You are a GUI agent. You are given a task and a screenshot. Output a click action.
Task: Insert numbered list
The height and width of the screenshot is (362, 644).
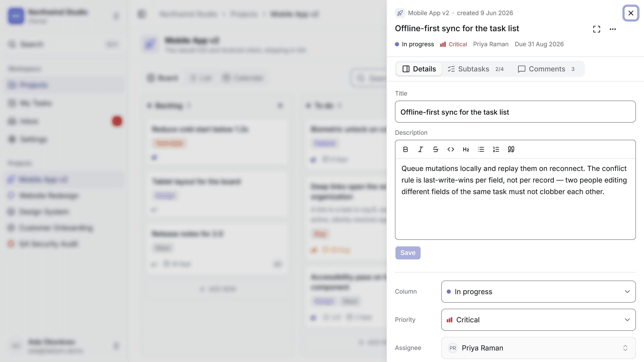tap(496, 149)
